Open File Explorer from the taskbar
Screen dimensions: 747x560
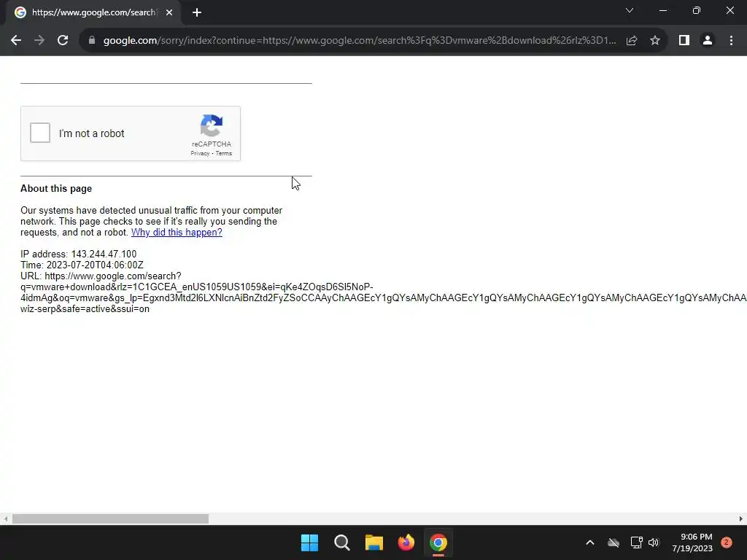point(374,542)
